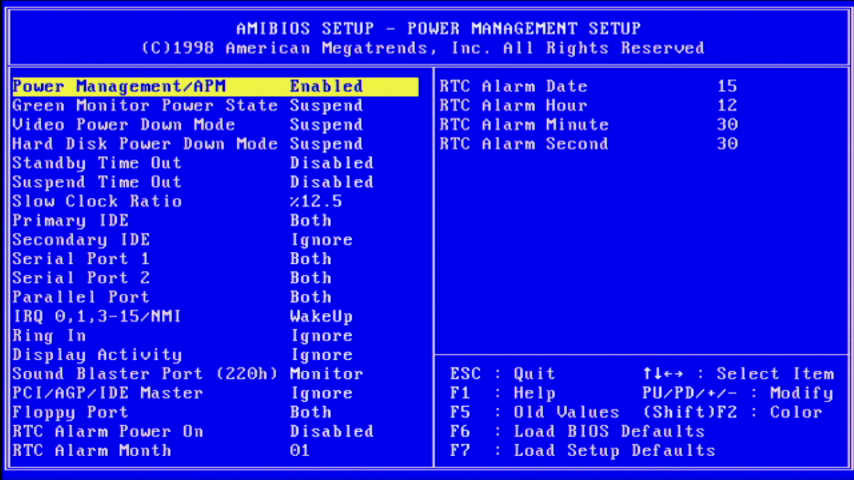854x480 pixels.
Task: Click F5 Old Values option
Action: [x=534, y=412]
